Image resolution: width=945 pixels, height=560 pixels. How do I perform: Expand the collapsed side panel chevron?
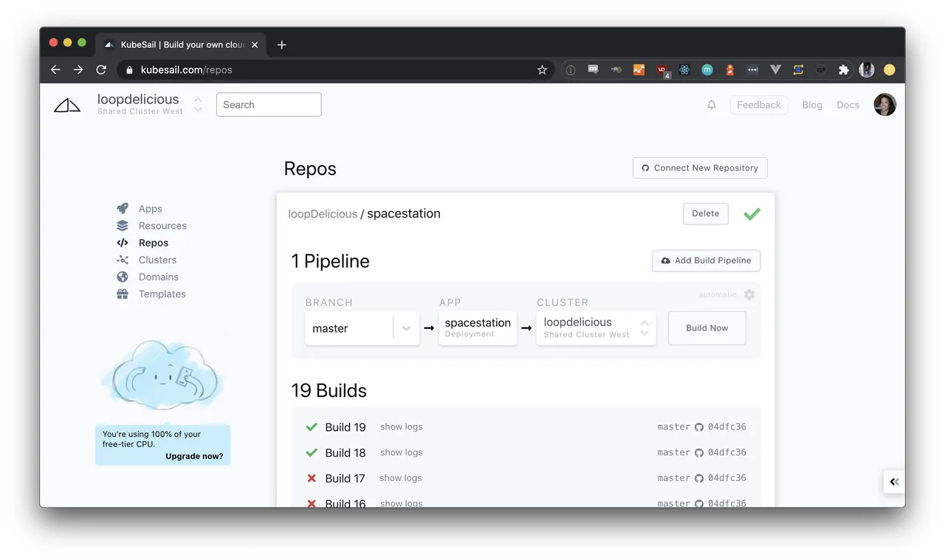(x=894, y=482)
